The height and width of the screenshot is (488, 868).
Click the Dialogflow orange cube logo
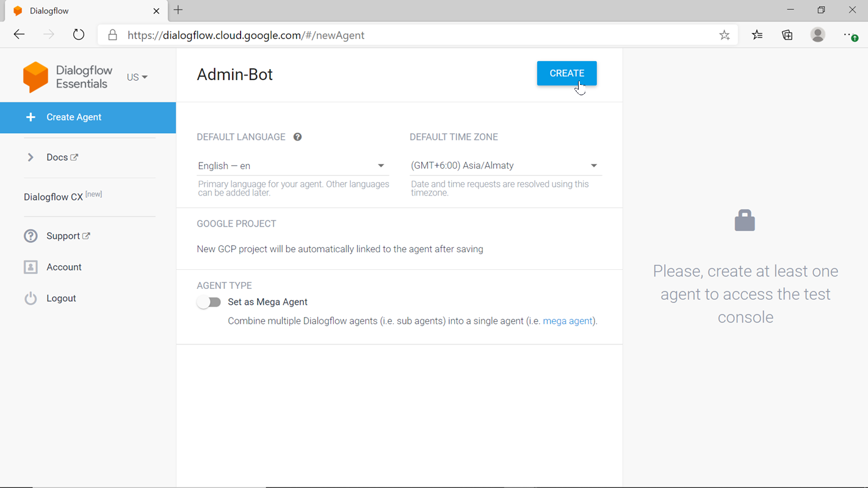click(35, 77)
